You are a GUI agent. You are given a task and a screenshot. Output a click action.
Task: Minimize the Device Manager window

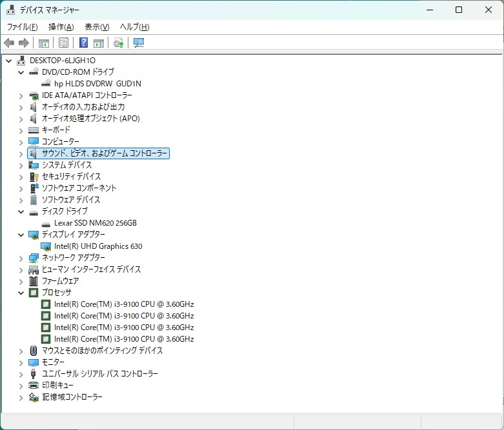pos(430,10)
